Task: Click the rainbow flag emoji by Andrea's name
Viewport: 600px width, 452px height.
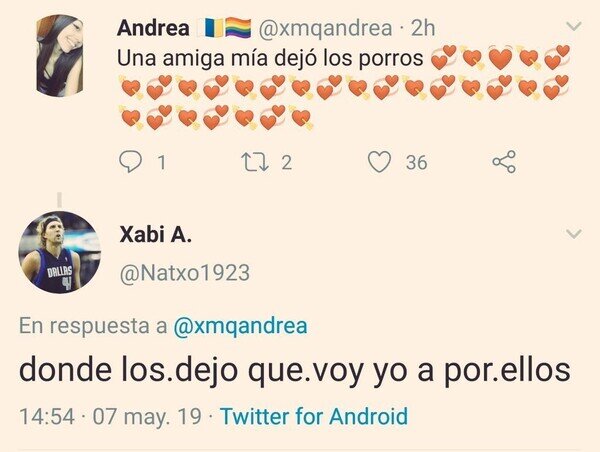Action: pos(238,28)
